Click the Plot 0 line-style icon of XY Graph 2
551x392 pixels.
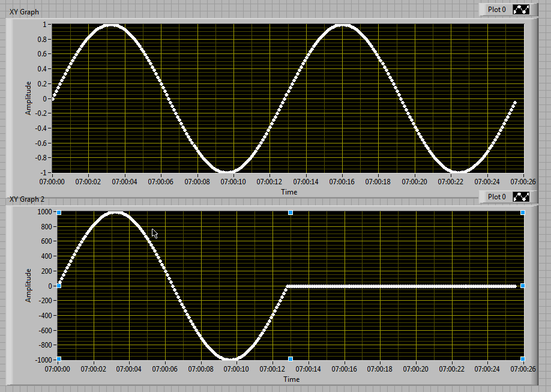(521, 197)
